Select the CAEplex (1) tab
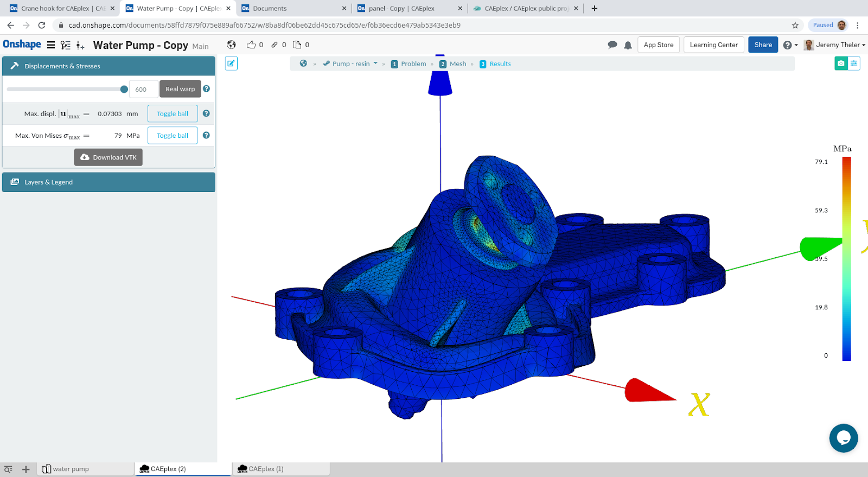The height and width of the screenshot is (477, 868). [x=266, y=469]
